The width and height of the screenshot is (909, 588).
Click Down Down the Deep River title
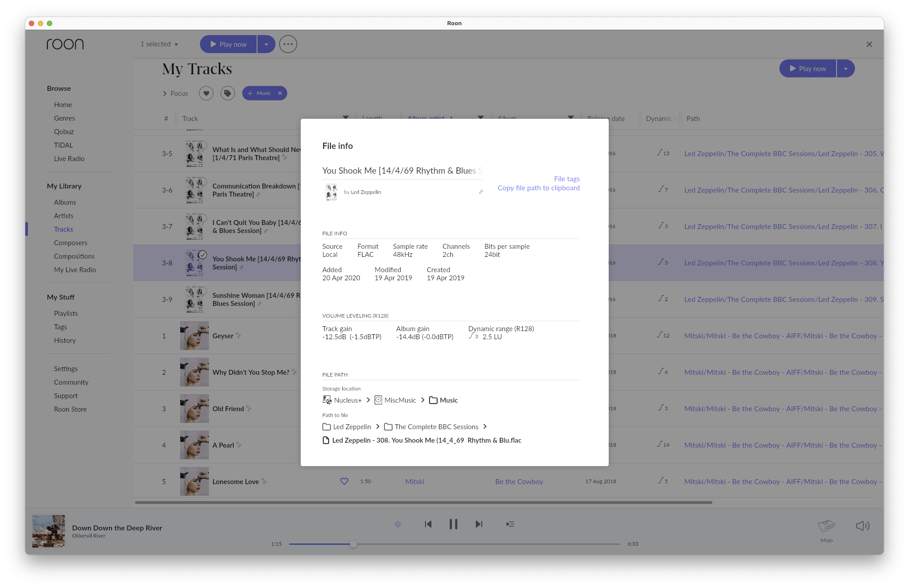coord(117,528)
